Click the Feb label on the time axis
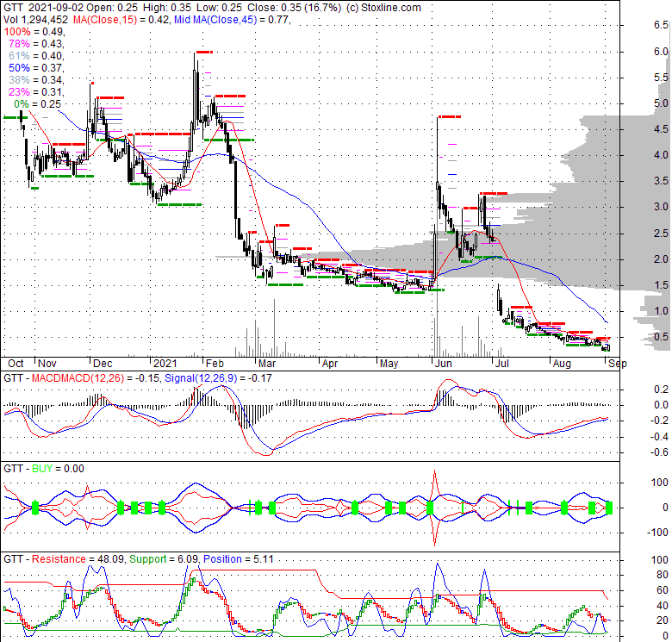The height and width of the screenshot is (642, 672). [215, 364]
